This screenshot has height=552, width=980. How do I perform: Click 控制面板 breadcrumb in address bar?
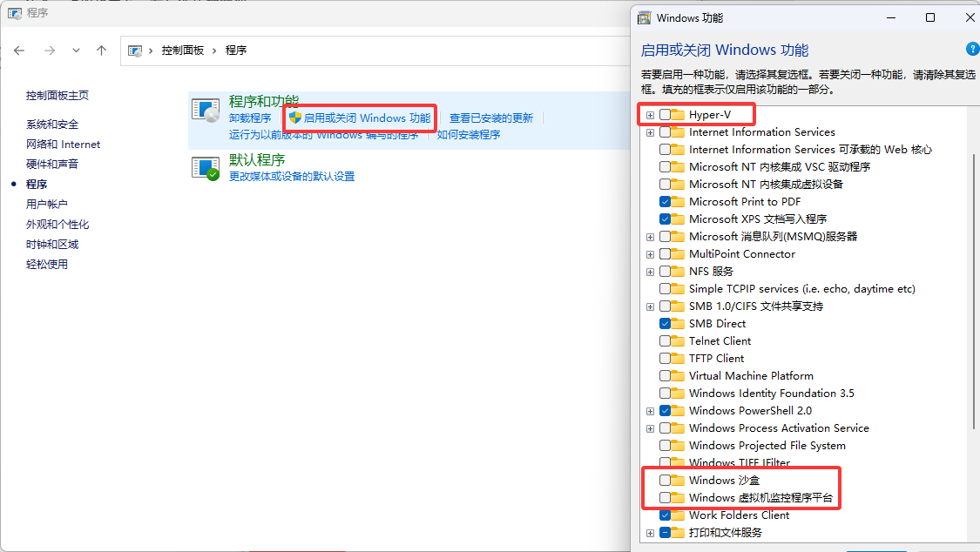click(x=183, y=50)
